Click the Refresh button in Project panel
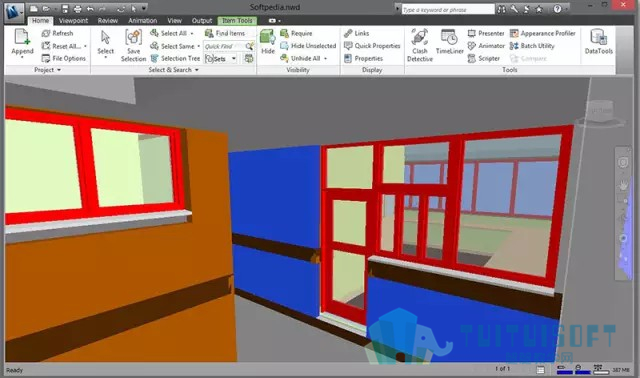This screenshot has height=378, width=640. coord(57,33)
